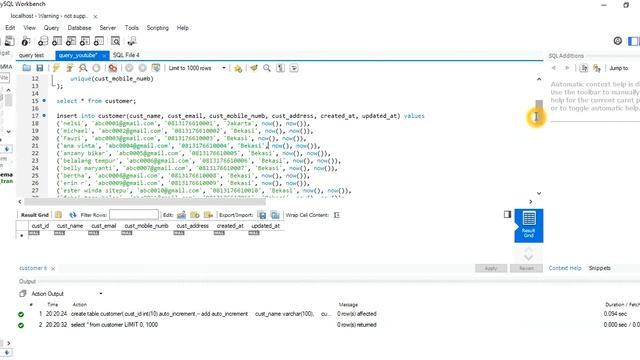640x360 pixels.
Task: Click the editor horizontal scrollbar thumb
Action: point(145,202)
